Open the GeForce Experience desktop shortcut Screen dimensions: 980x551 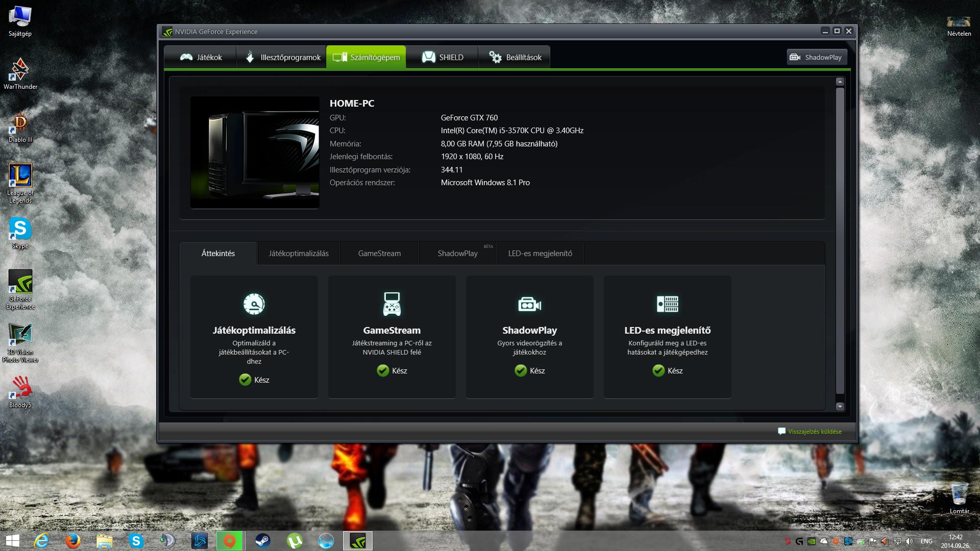pos(20,289)
